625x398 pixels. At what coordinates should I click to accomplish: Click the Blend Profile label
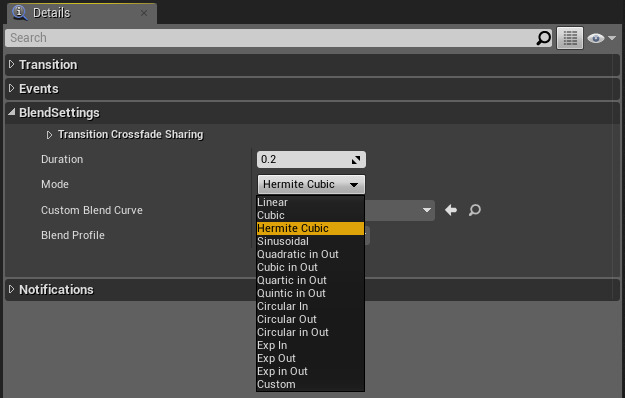(73, 235)
